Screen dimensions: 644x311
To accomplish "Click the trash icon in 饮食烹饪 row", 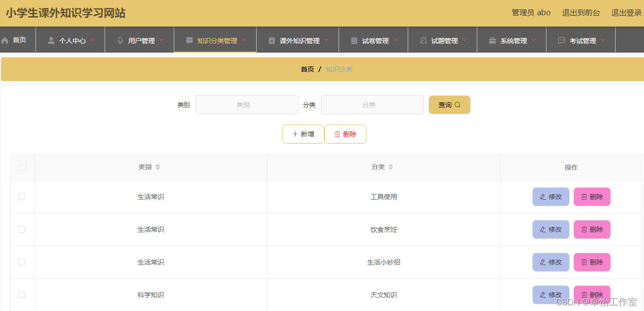I will click(x=584, y=229).
